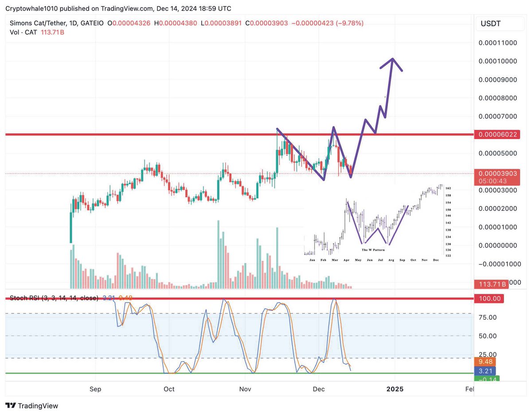Image resolution: width=532 pixels, height=415 pixels.
Task: Click the Nov label on time axis
Action: [245, 389]
